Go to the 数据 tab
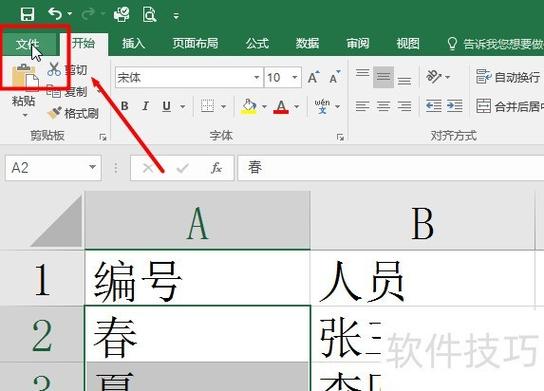 [307, 44]
